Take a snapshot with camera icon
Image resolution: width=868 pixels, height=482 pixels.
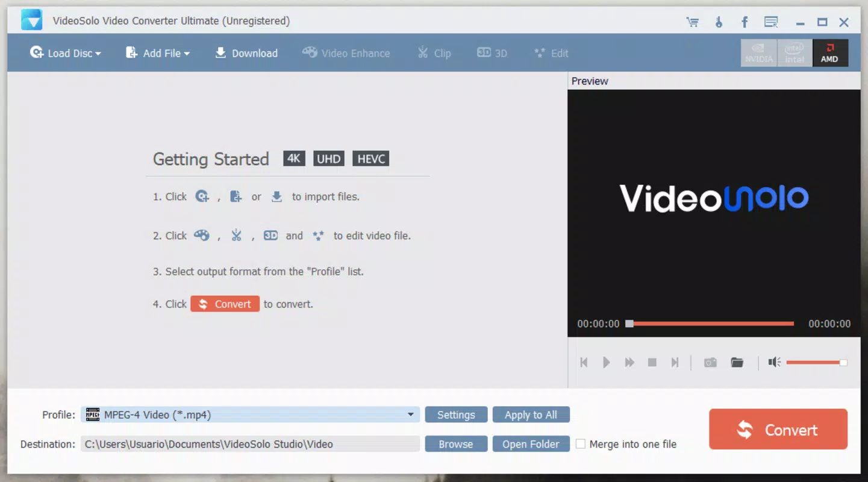tap(711, 362)
